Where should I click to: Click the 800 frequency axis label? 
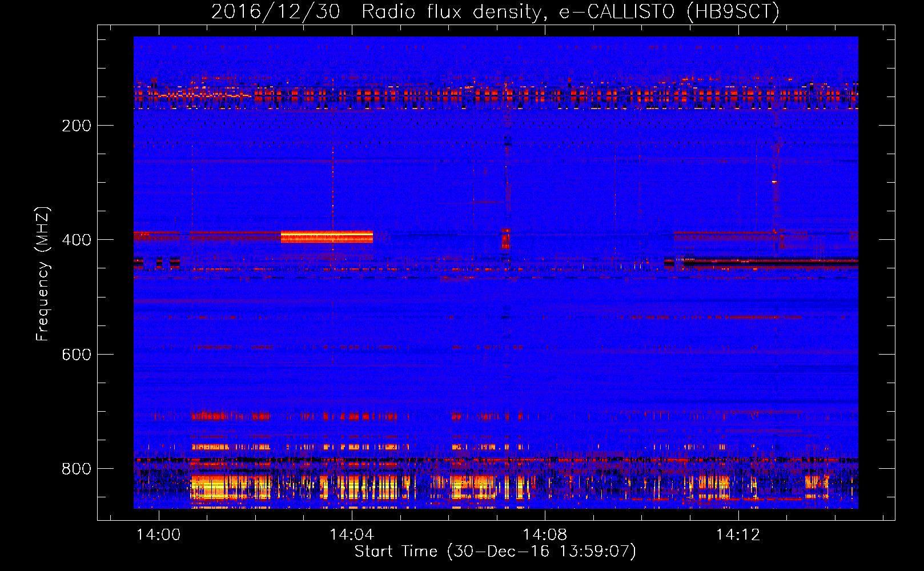[77, 469]
